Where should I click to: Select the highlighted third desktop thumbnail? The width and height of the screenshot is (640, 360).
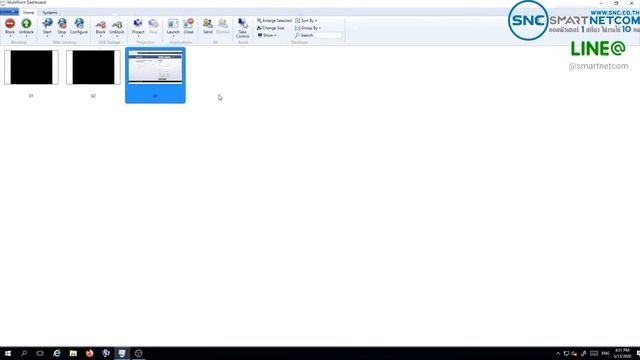tap(155, 75)
